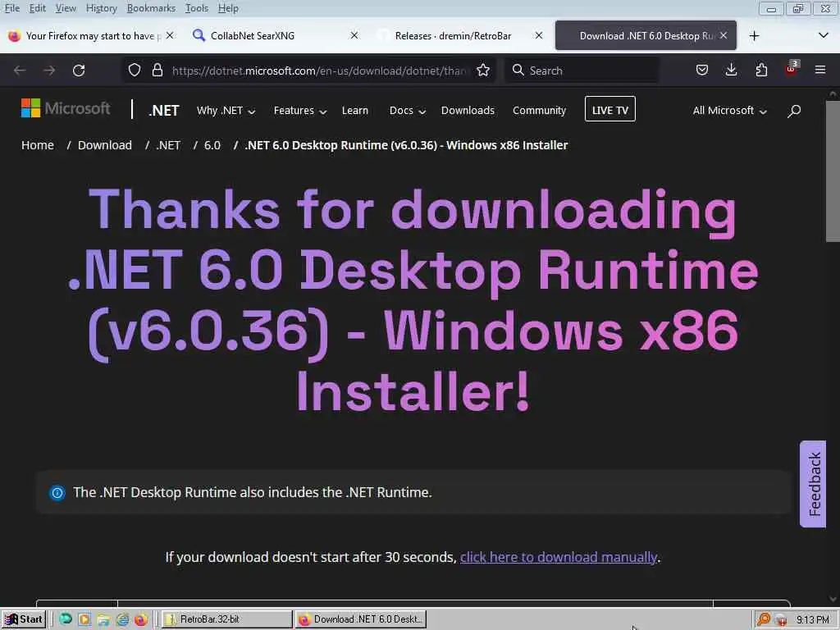Open the tracking protection shield icon
The width and height of the screenshot is (840, 630).
point(135,71)
